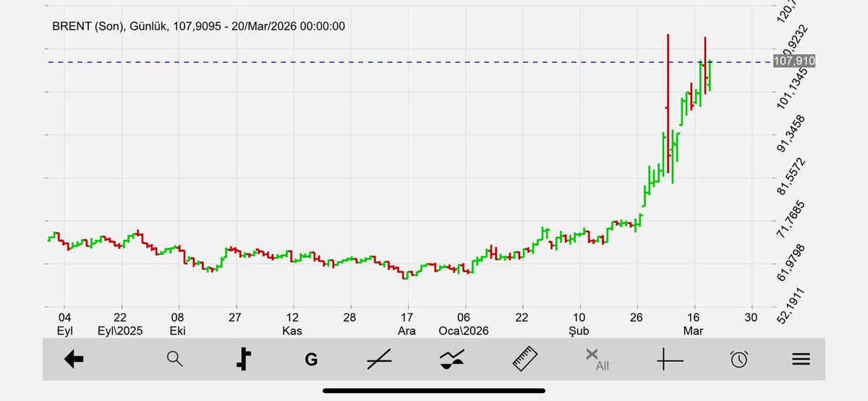Open the hamburger menu

click(800, 359)
